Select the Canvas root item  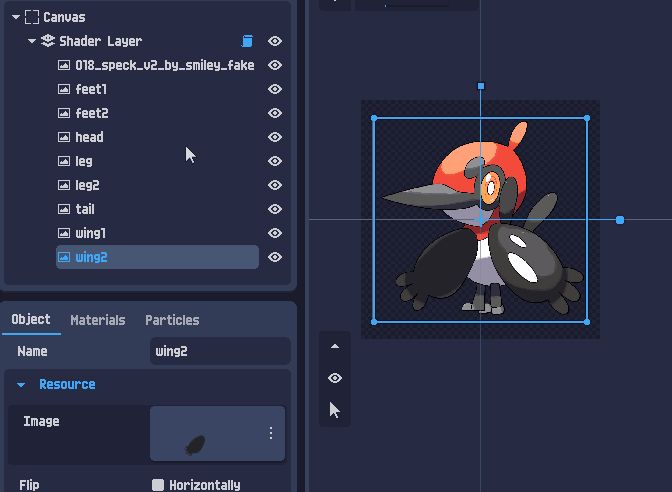pyautogui.click(x=64, y=18)
